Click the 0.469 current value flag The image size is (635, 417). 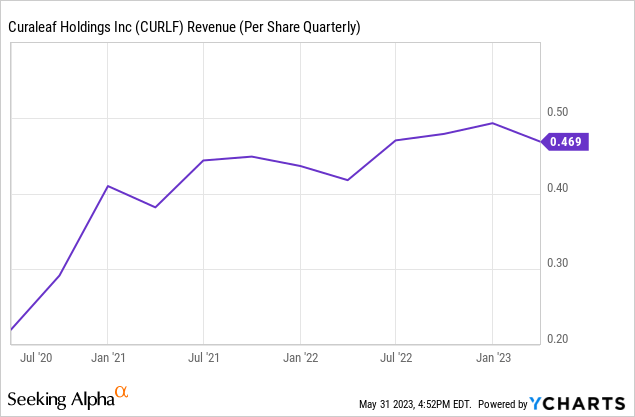pos(565,142)
